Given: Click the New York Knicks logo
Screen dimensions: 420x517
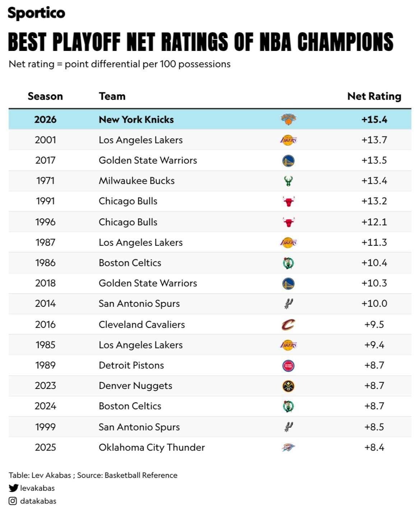Looking at the screenshot, I should point(288,119).
